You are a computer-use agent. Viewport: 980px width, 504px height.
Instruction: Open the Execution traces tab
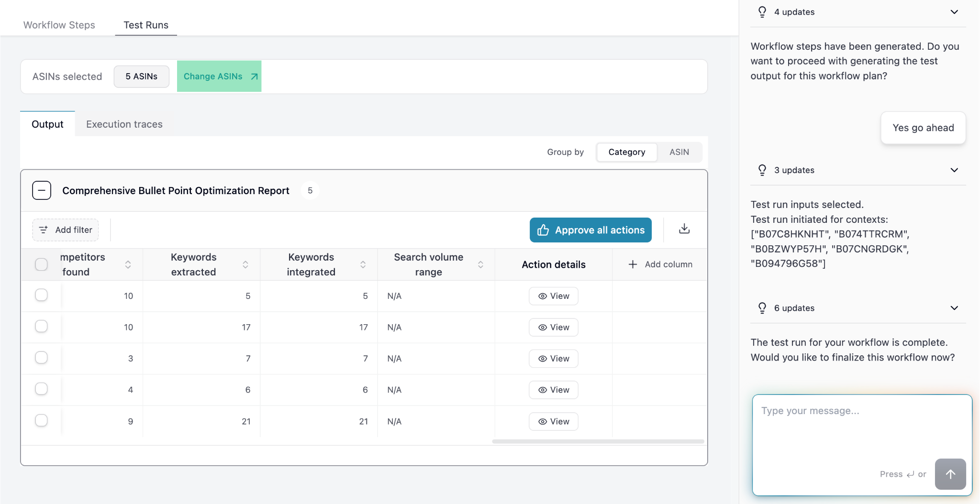point(124,124)
